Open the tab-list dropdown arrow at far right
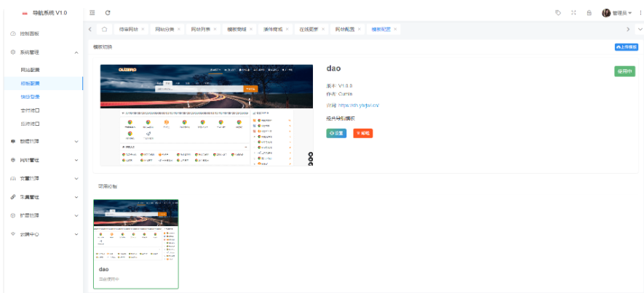This screenshot has height=293, width=644. point(640,29)
